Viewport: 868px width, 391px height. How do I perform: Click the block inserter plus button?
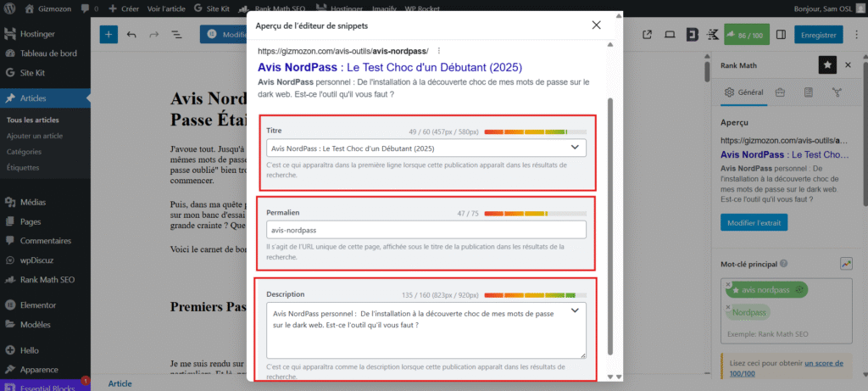pyautogui.click(x=108, y=35)
